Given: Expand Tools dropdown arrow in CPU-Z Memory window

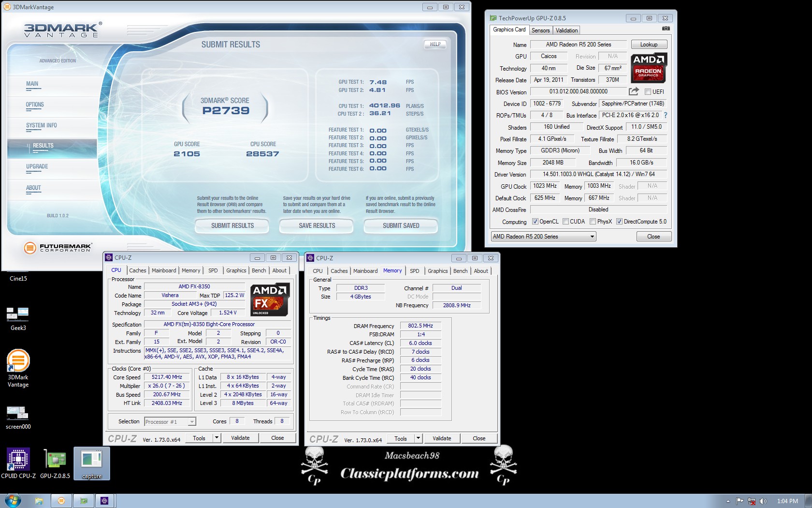Looking at the screenshot, I should click(x=418, y=438).
